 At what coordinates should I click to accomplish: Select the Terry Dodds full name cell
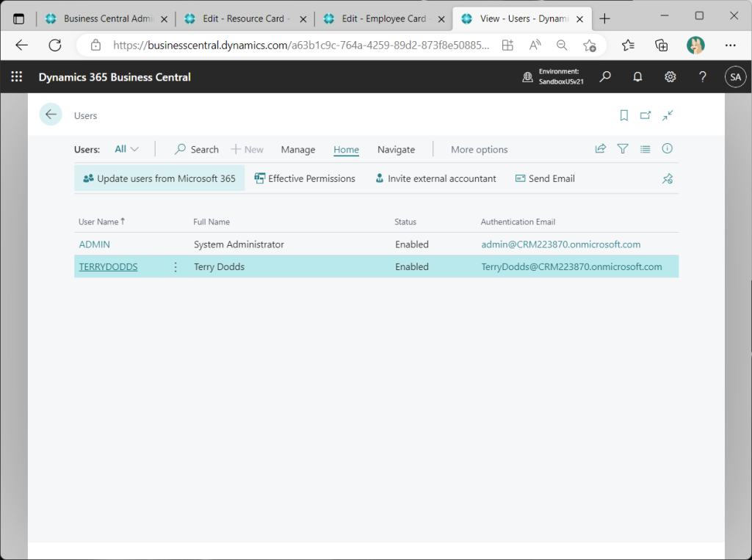219,267
